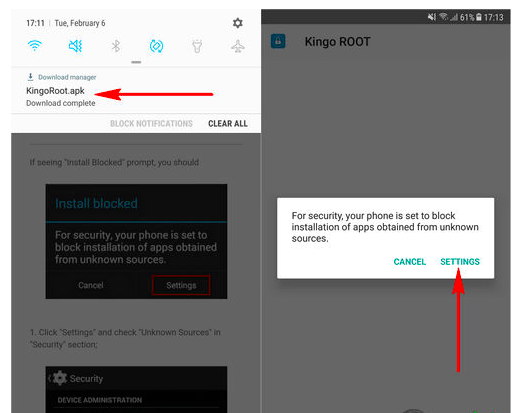Tap the muted vibrate status bar icon
This screenshot has height=413, width=513.
[432, 17]
